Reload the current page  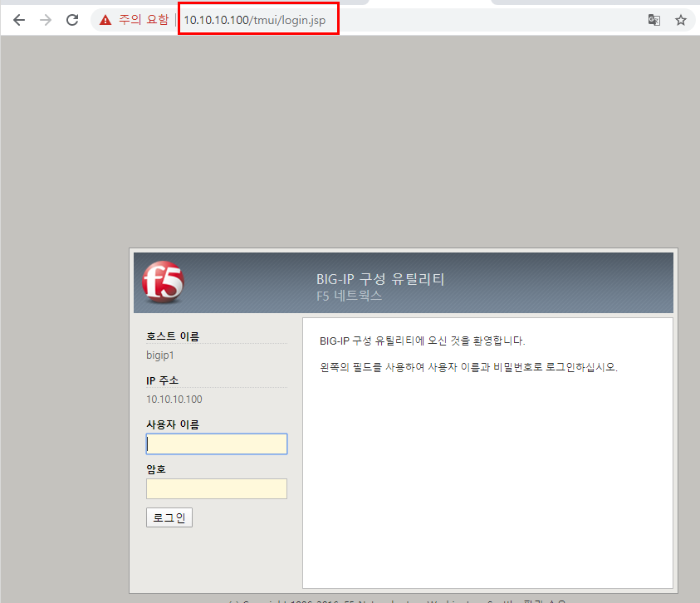click(x=72, y=20)
